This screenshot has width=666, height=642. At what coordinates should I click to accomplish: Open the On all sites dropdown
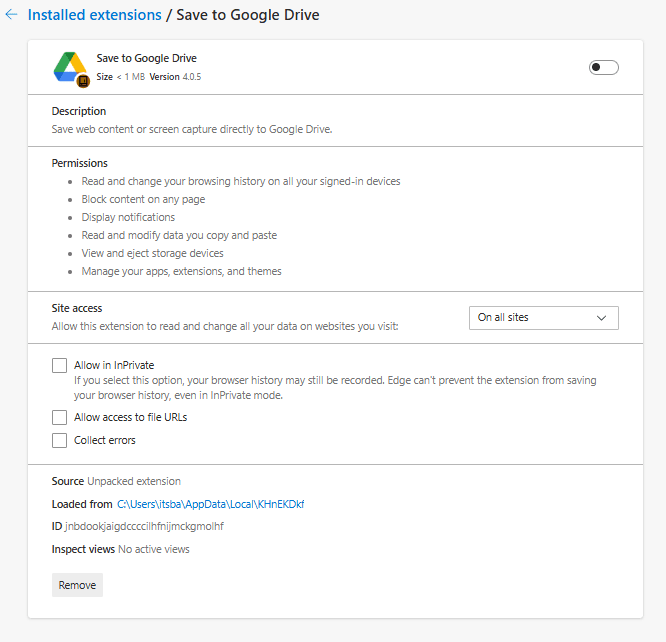tap(543, 317)
